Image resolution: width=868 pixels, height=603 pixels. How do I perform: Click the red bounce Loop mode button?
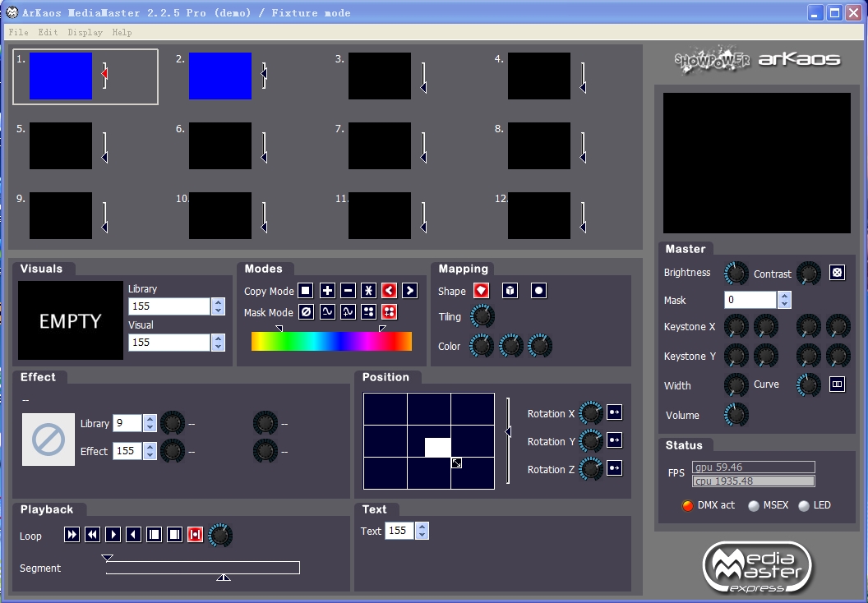pos(195,534)
